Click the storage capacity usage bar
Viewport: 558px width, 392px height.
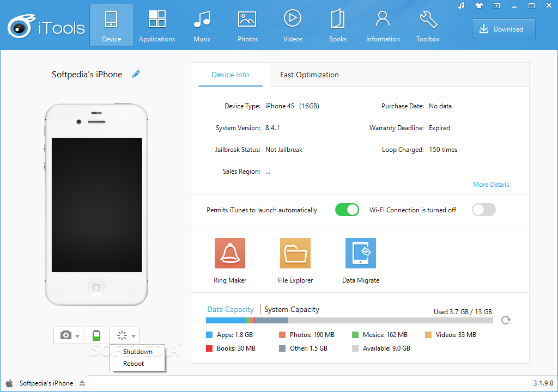349,321
